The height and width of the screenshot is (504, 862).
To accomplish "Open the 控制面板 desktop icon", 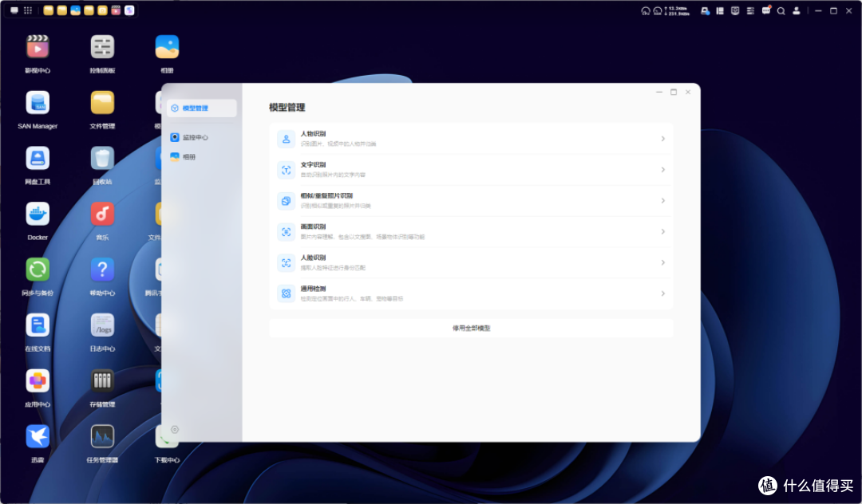I will coord(102,47).
